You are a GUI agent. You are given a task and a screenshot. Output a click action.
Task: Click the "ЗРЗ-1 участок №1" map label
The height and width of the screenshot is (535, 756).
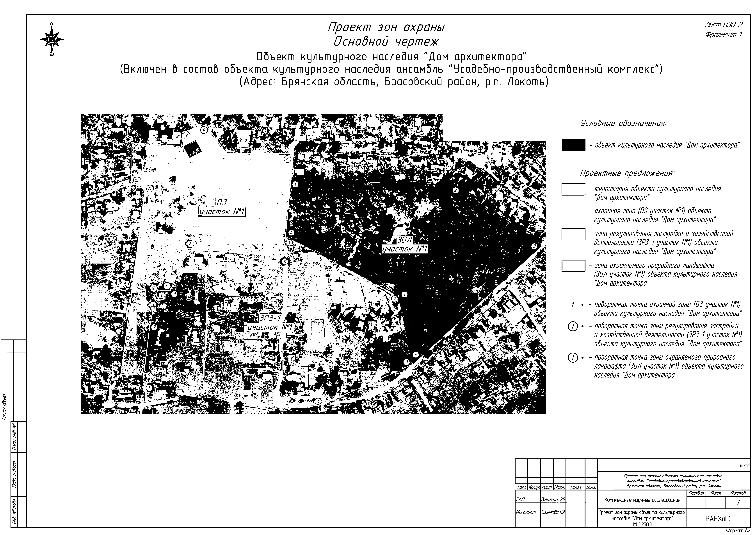[x=270, y=323]
